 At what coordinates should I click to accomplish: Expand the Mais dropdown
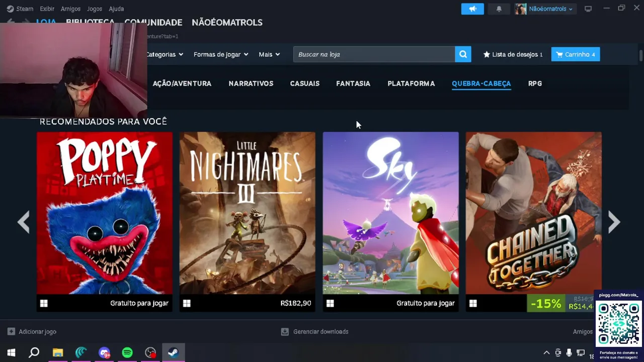tap(269, 54)
